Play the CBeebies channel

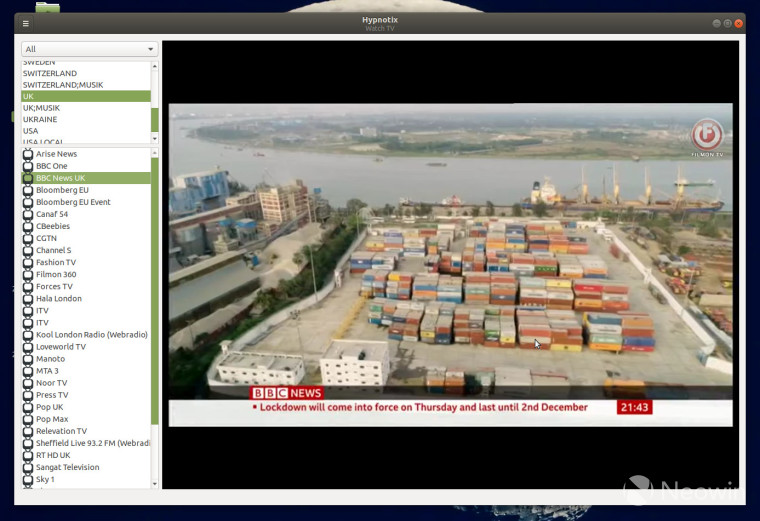[x=86, y=226]
